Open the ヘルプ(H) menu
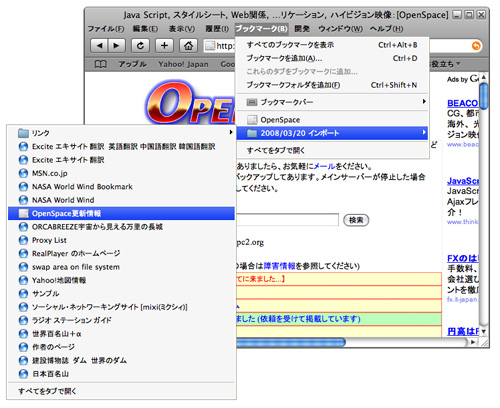The width and height of the screenshot is (500, 408). coord(386,29)
